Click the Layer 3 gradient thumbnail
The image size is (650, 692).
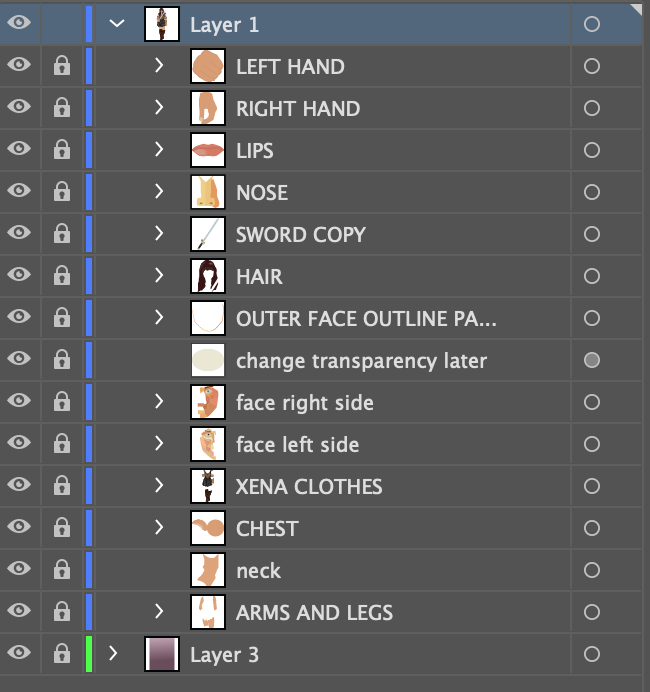(162, 654)
